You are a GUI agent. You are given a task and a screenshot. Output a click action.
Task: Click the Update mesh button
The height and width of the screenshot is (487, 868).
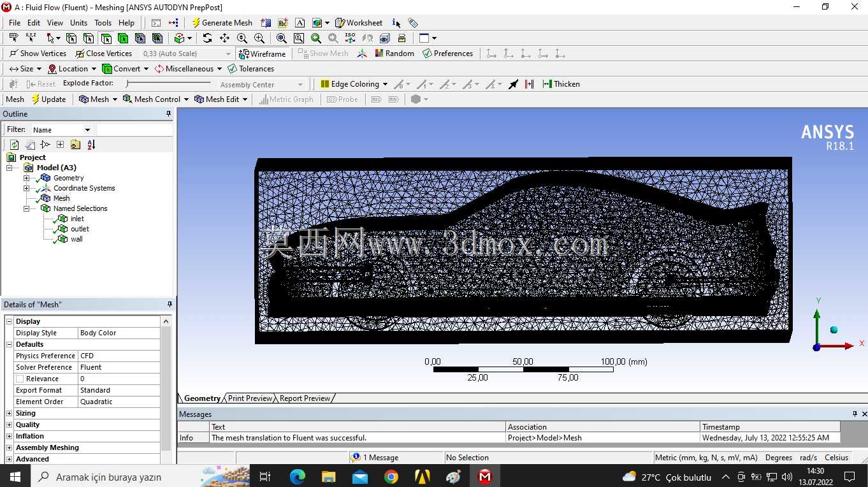tap(48, 99)
